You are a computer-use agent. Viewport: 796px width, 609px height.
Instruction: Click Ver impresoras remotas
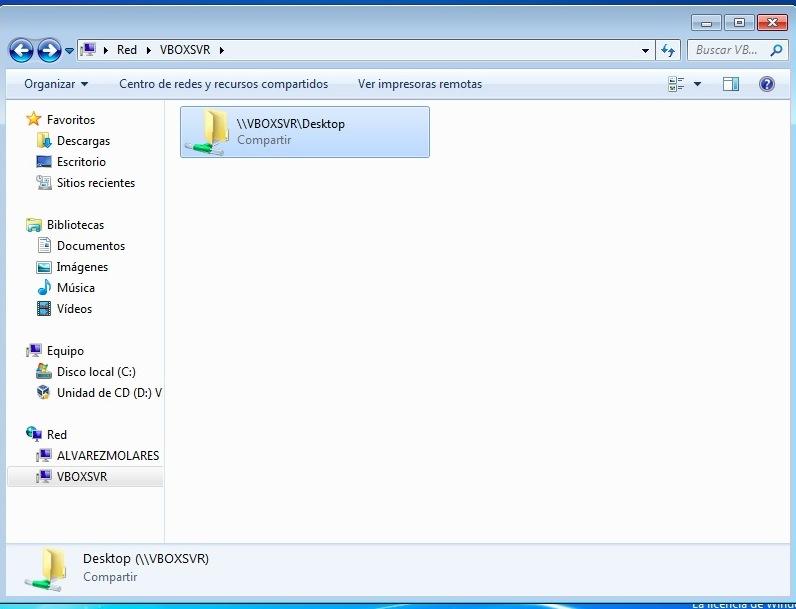(x=420, y=84)
